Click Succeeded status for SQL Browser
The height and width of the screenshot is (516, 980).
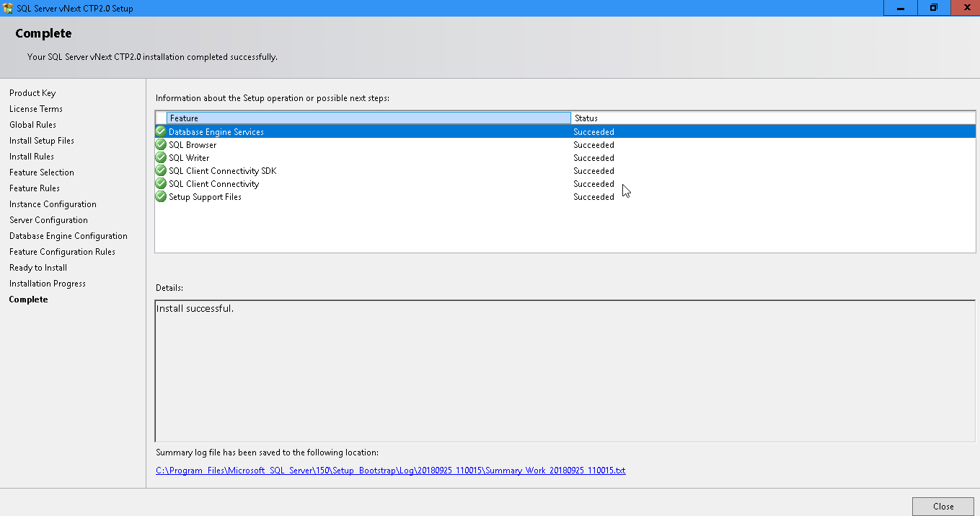pyautogui.click(x=593, y=145)
